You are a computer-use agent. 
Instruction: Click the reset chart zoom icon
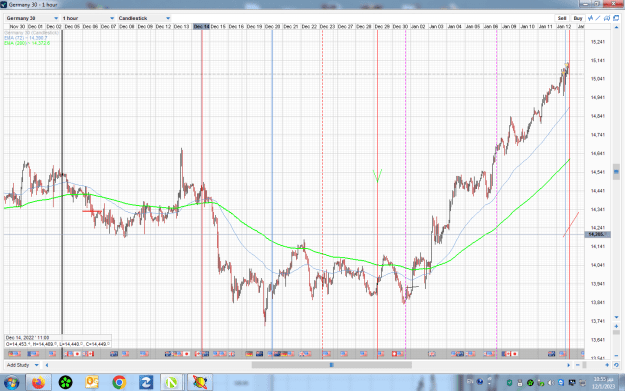click(616, 365)
